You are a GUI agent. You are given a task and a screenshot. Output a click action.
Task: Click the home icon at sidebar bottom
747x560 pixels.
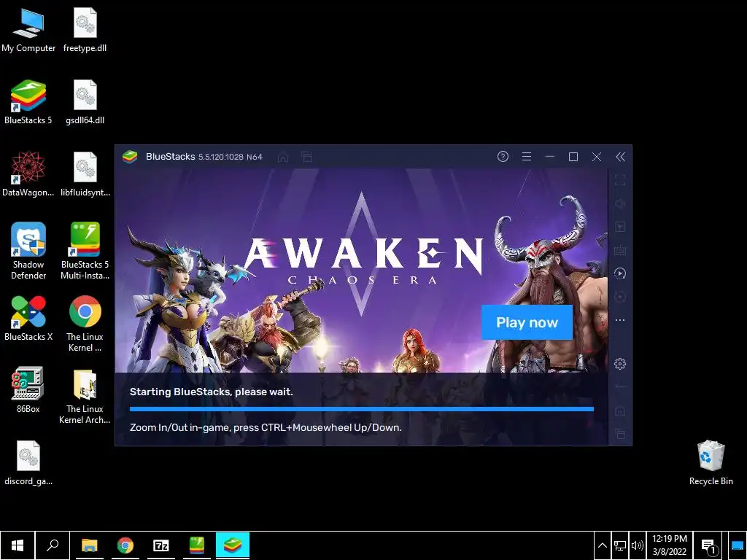tap(620, 411)
